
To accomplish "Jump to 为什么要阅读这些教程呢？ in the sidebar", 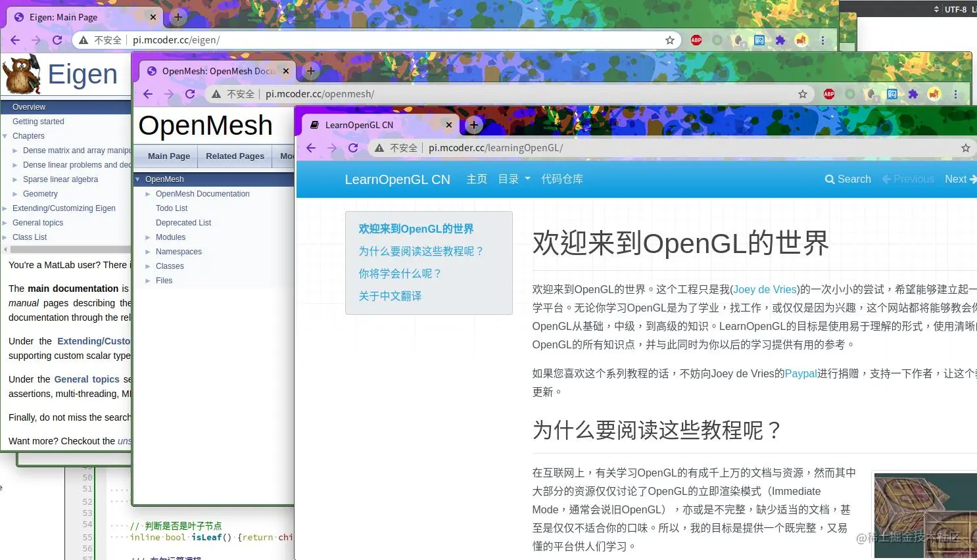I will tap(421, 251).
